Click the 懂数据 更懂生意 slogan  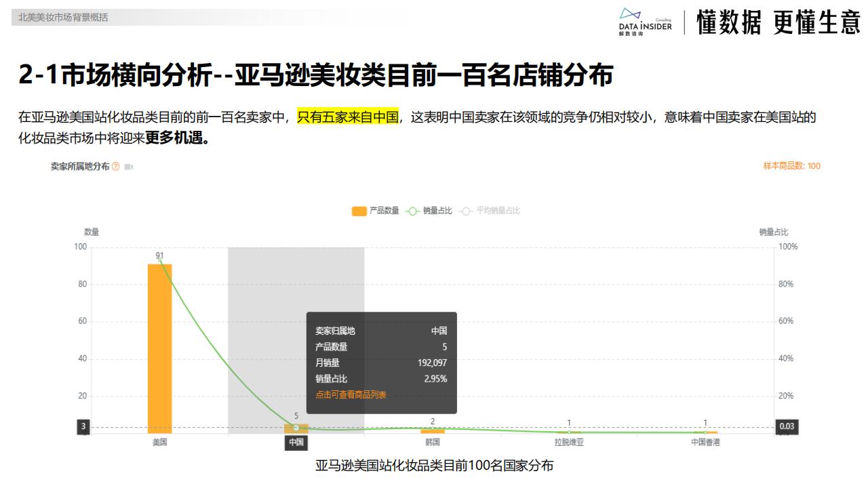coord(778,23)
